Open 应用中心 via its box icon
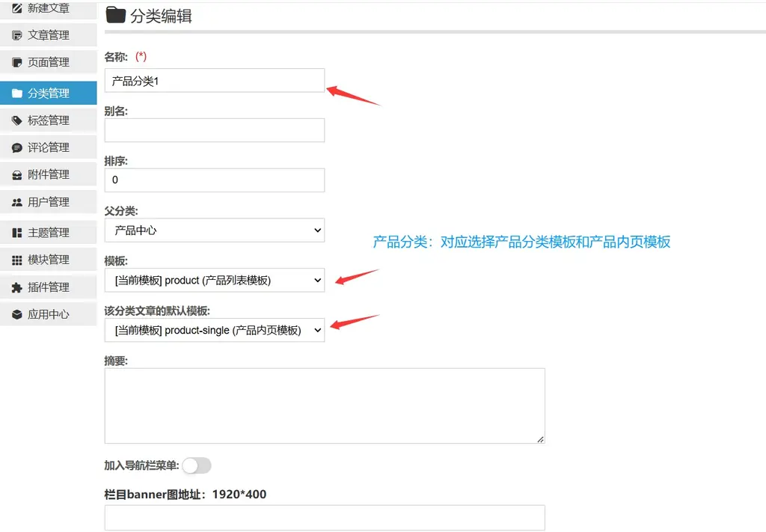 pyautogui.click(x=16, y=314)
